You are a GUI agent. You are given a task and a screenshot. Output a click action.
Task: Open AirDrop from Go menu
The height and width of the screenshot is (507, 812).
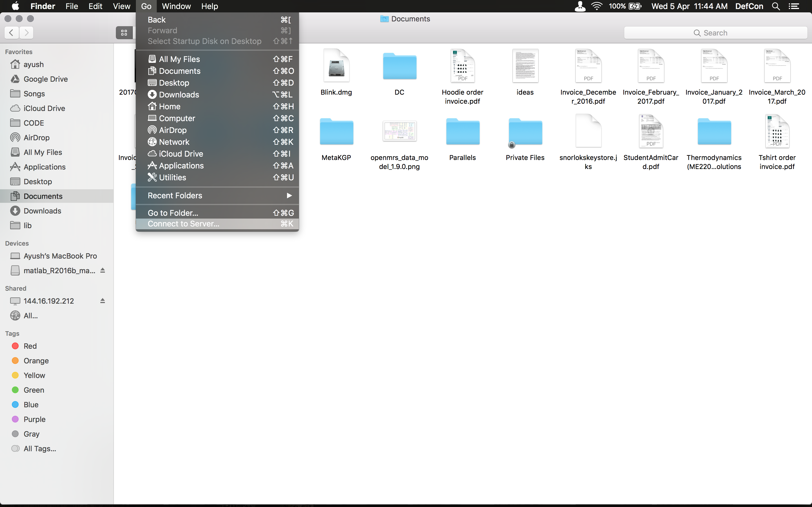[x=173, y=130]
